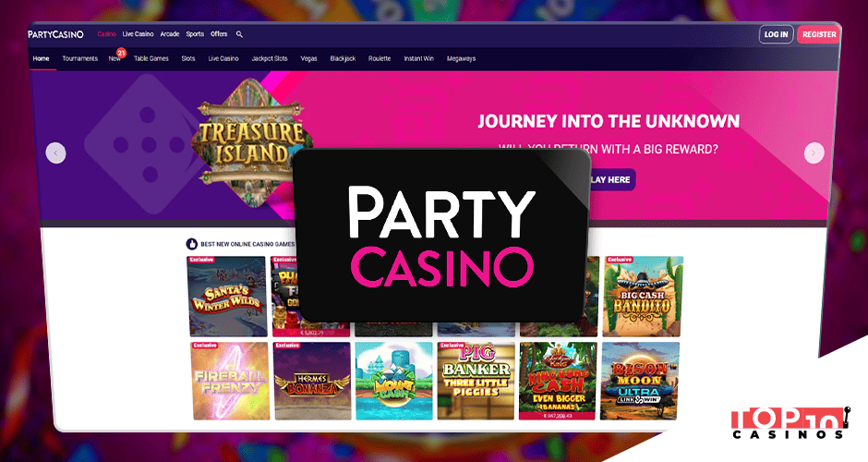Open Live Casino in top menu
The image size is (868, 462).
138,34
